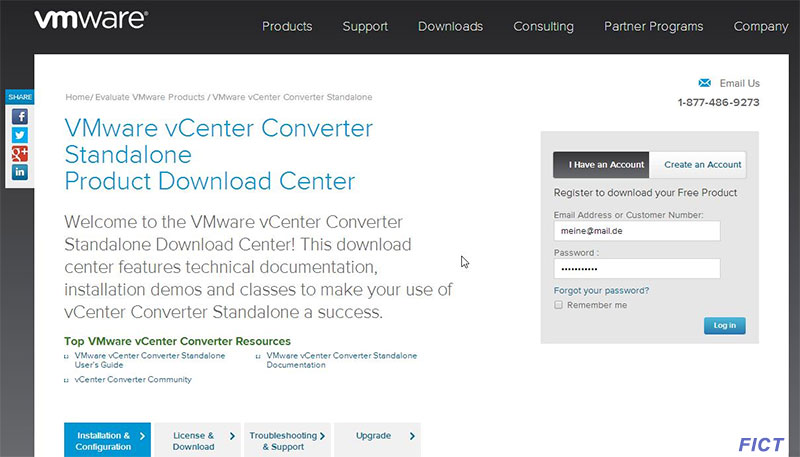Click the VMware logo
Screen dimensions: 800x457
[x=91, y=20]
